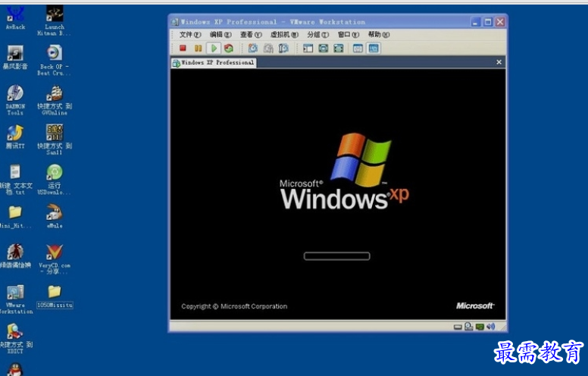This screenshot has width=588, height=376.
Task: Select the 腾讯TT browser desktop icon
Action: (15, 137)
